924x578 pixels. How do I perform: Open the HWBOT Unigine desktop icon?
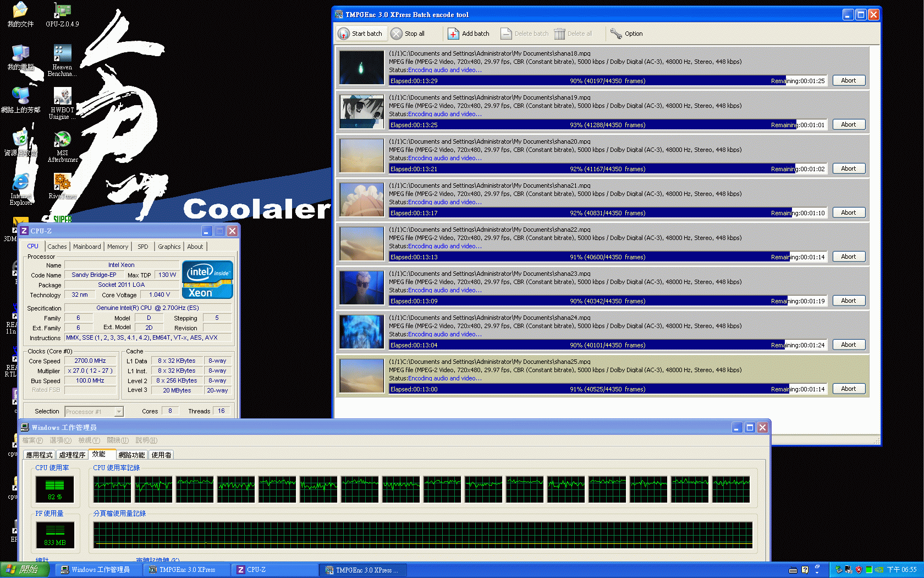pos(62,103)
